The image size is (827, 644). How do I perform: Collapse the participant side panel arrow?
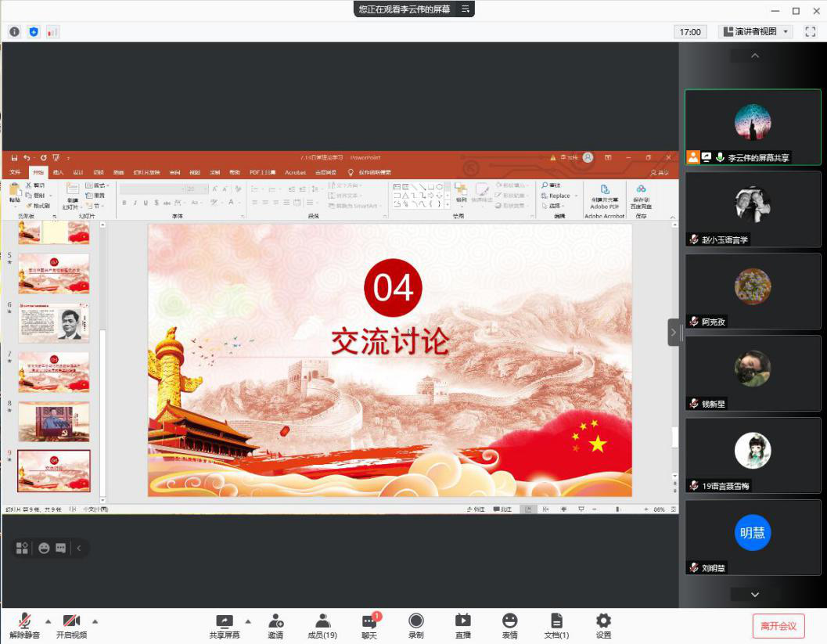click(673, 333)
